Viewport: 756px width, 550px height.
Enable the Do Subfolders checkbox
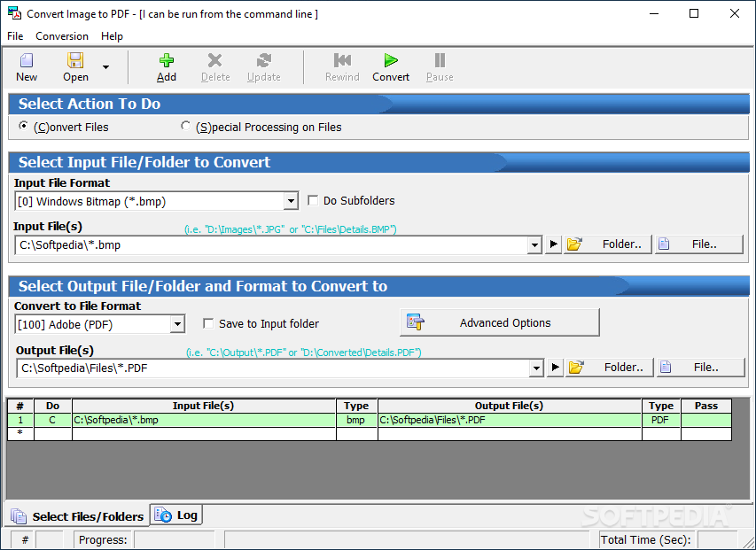313,200
